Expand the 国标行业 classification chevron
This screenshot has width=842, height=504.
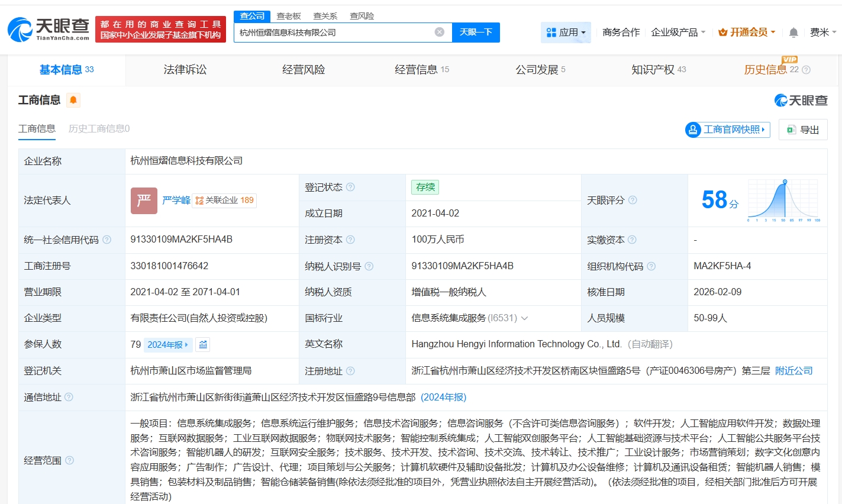[x=524, y=318]
